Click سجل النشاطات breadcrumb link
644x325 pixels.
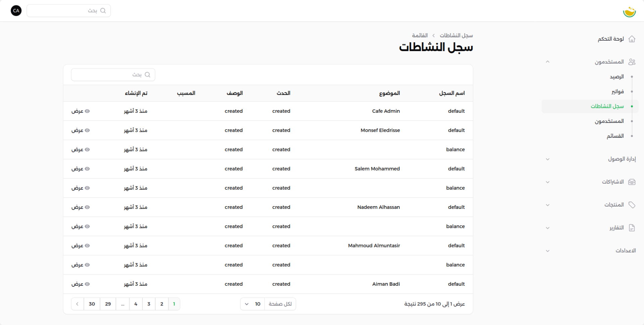(x=456, y=35)
